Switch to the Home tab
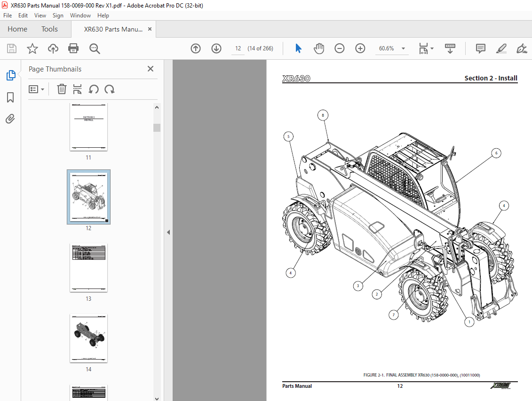This screenshot has width=532, height=401. click(x=17, y=29)
